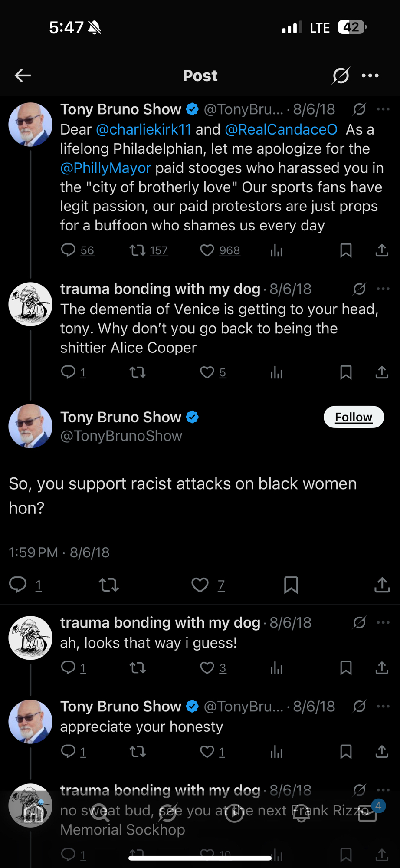The width and height of the screenshot is (400, 868).
Task: Open more options on 'appreciate your honesty' reply
Action: [383, 706]
